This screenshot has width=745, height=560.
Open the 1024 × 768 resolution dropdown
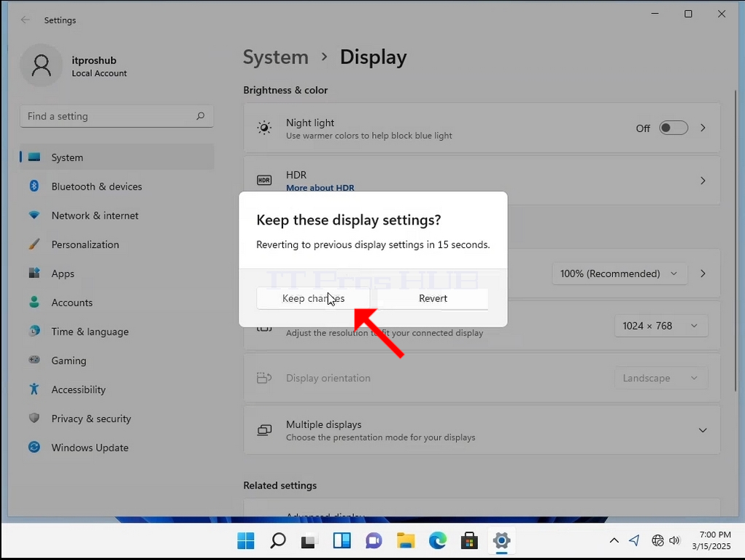pos(660,326)
